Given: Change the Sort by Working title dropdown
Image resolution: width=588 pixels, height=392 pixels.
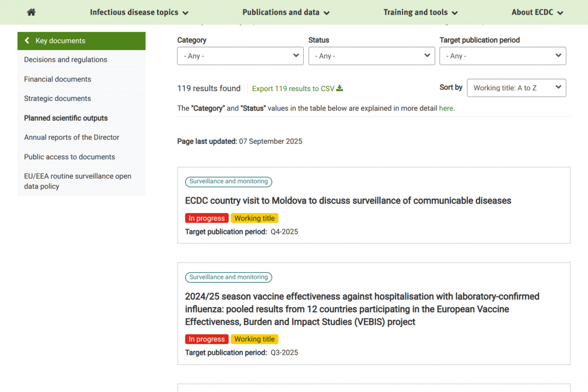Looking at the screenshot, I should 516,88.
